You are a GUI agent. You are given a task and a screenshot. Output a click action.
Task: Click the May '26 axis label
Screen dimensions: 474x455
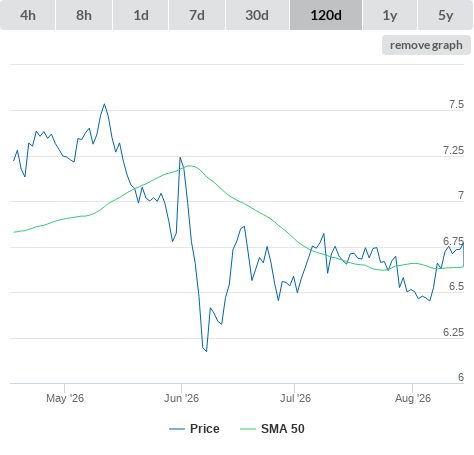65,398
